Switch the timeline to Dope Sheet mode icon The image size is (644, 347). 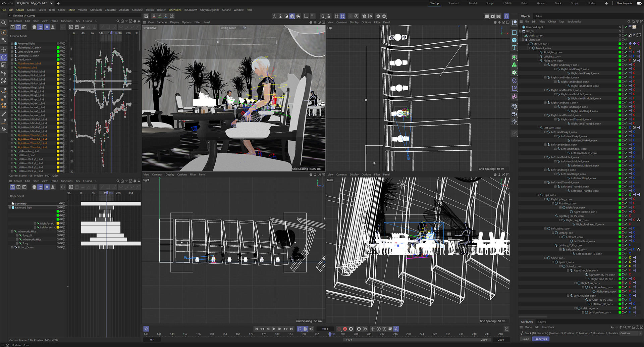tap(12, 27)
